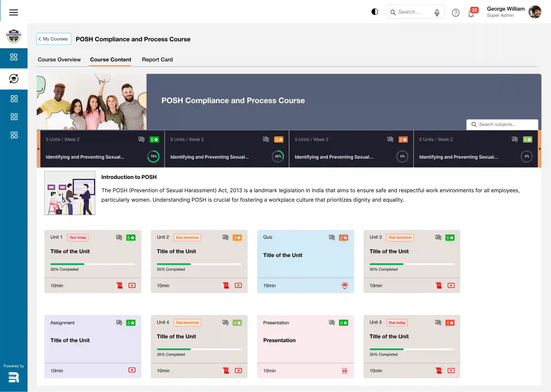Open comments icon on Quiz card

point(332,238)
